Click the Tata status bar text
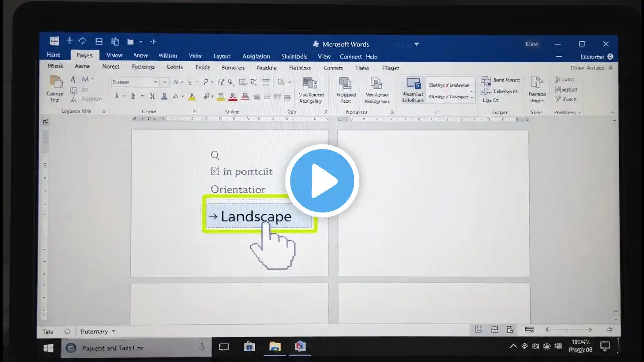644x362 pixels. click(48, 332)
